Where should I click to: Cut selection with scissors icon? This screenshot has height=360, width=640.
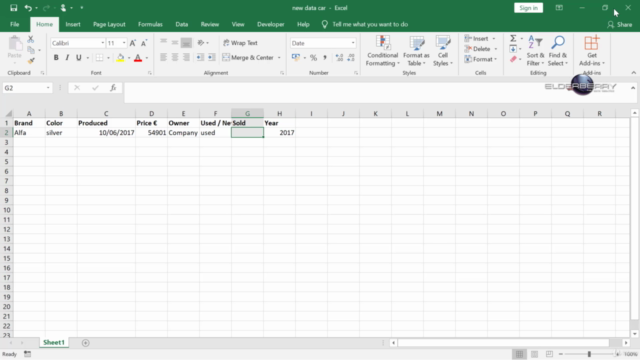tap(31, 40)
